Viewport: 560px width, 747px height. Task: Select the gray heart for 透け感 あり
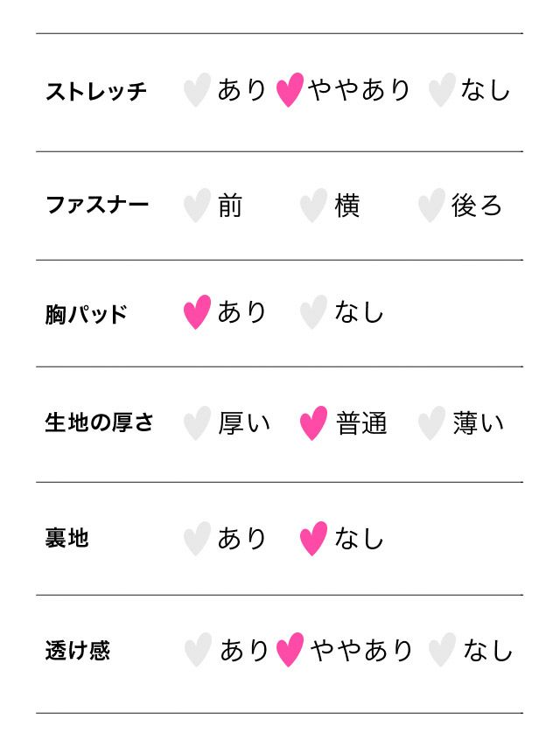click(x=198, y=650)
